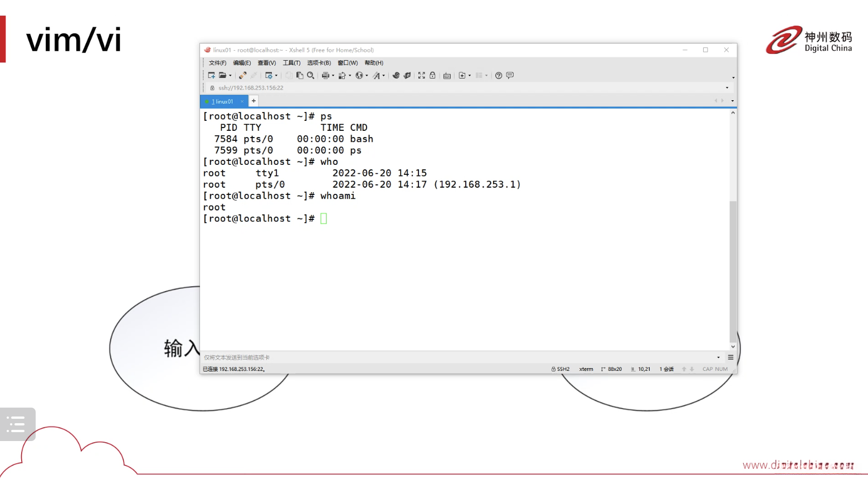Open the 编辑(E) menu

pyautogui.click(x=242, y=63)
